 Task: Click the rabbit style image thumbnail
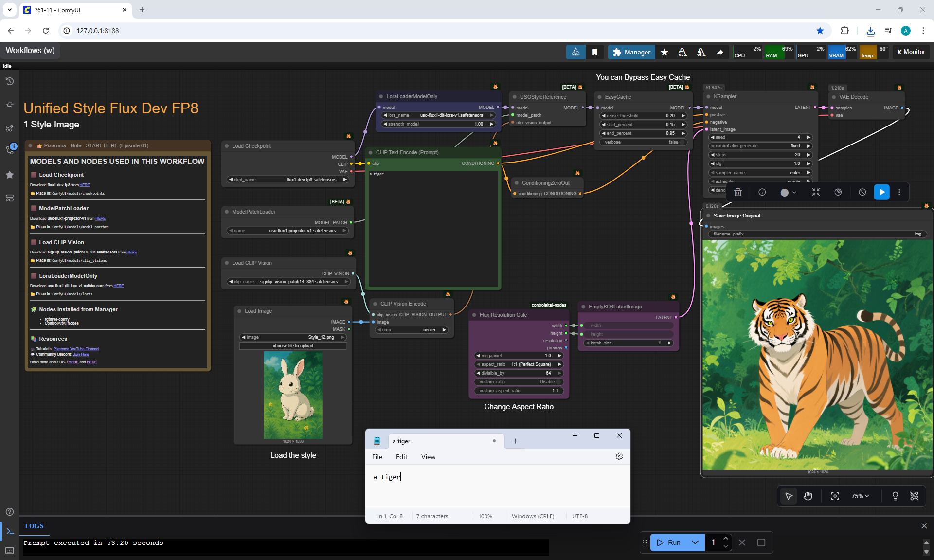(x=293, y=395)
